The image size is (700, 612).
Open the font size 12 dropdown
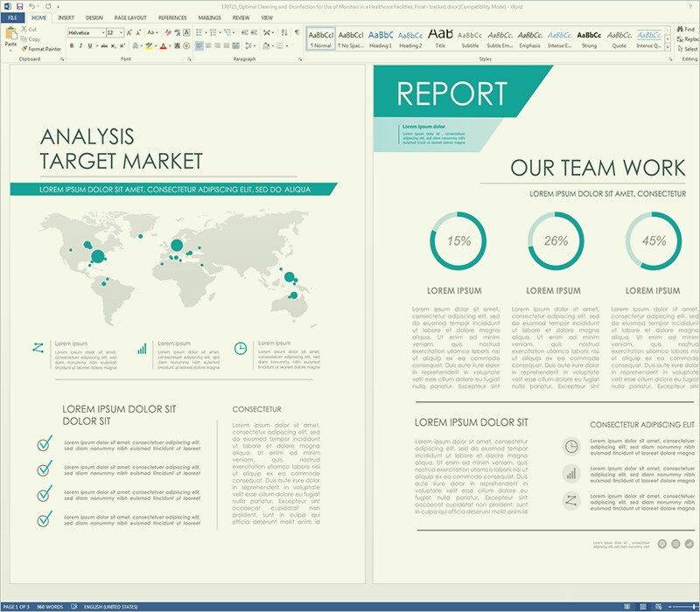coord(122,32)
